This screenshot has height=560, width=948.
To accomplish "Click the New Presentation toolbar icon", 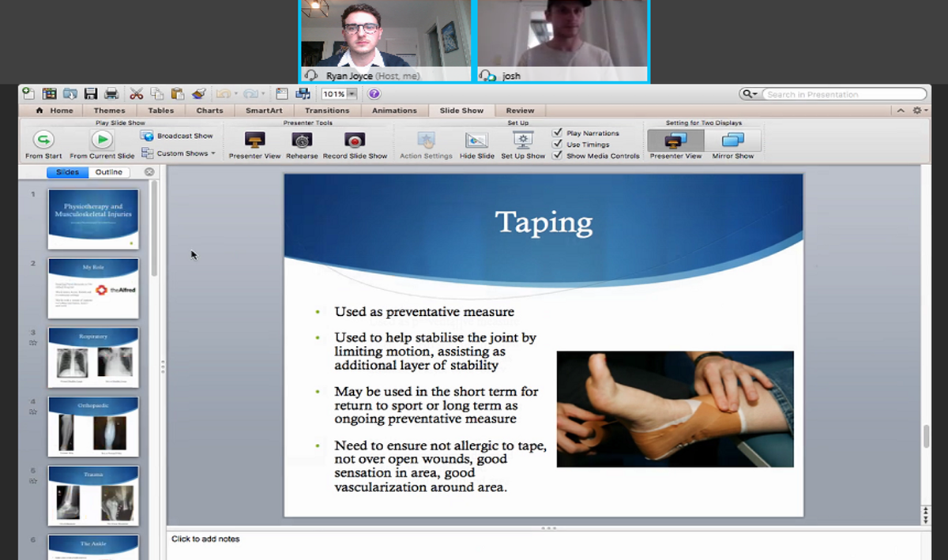I will [29, 93].
